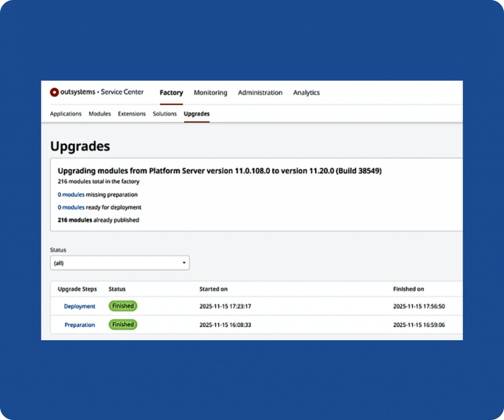The width and height of the screenshot is (504, 420).
Task: Click 'outsystems · Service Center' title text
Action: coord(102,92)
